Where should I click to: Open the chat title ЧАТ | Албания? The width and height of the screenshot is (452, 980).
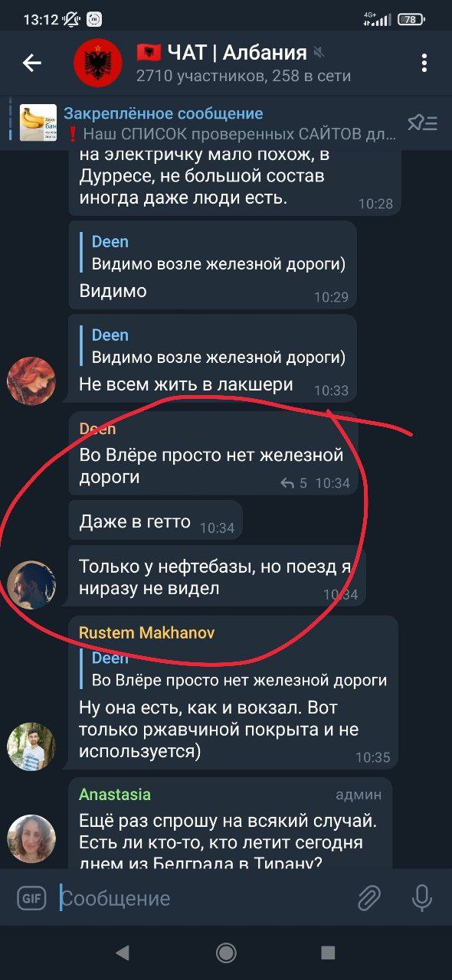[221, 53]
